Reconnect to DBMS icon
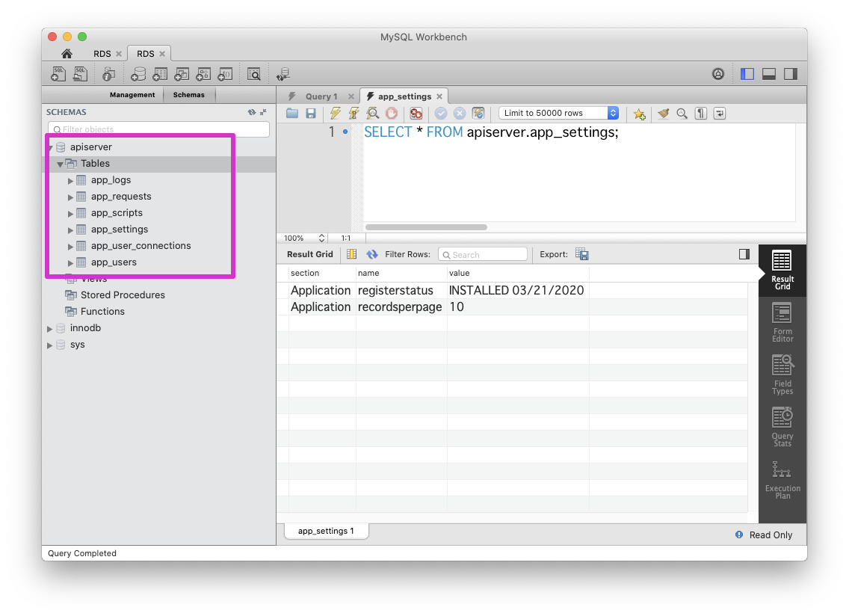The height and width of the screenshot is (616, 849). pyautogui.click(x=283, y=74)
